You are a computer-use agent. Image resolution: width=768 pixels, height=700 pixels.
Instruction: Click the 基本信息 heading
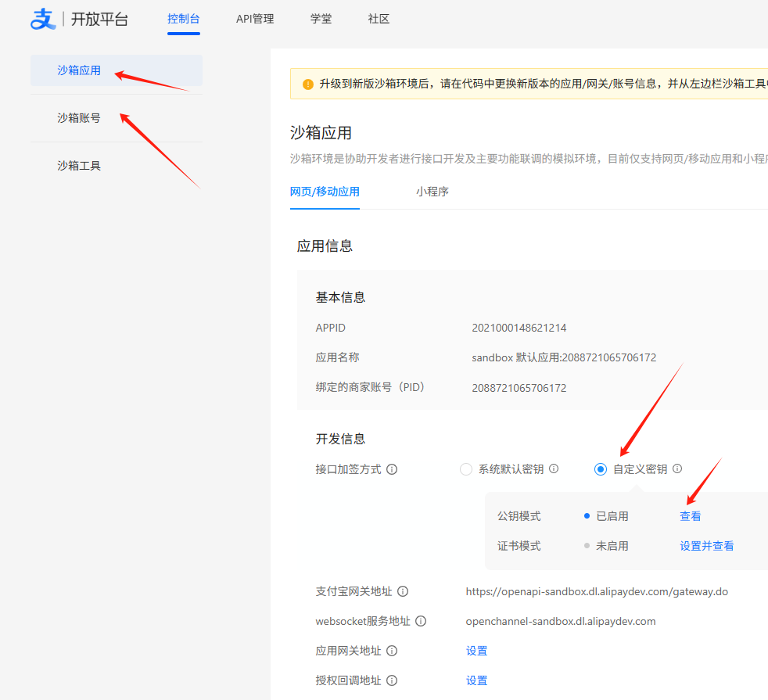[340, 297]
